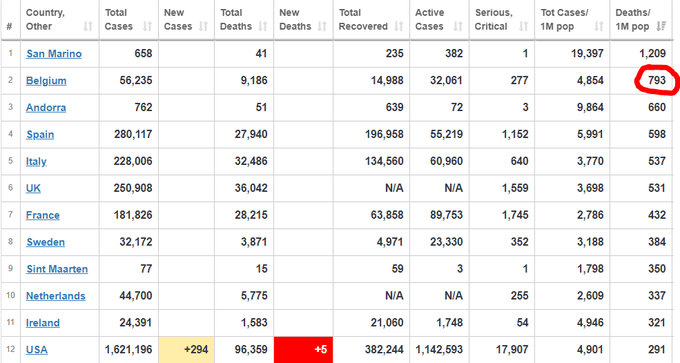
Task: Sort by Total Cases column arrows
Action: pyautogui.click(x=147, y=26)
